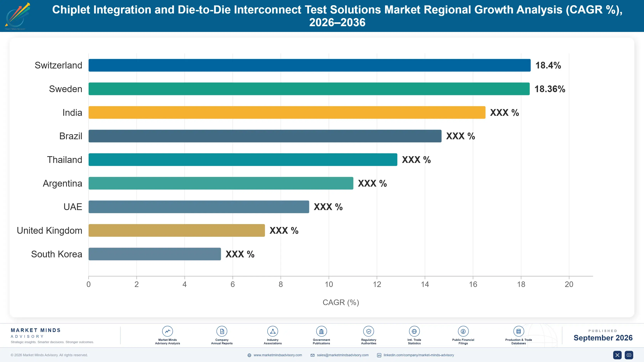Click the MARKET MINDS ADVISORY footer wordmark
This screenshot has width=644, height=362.
[x=35, y=333]
